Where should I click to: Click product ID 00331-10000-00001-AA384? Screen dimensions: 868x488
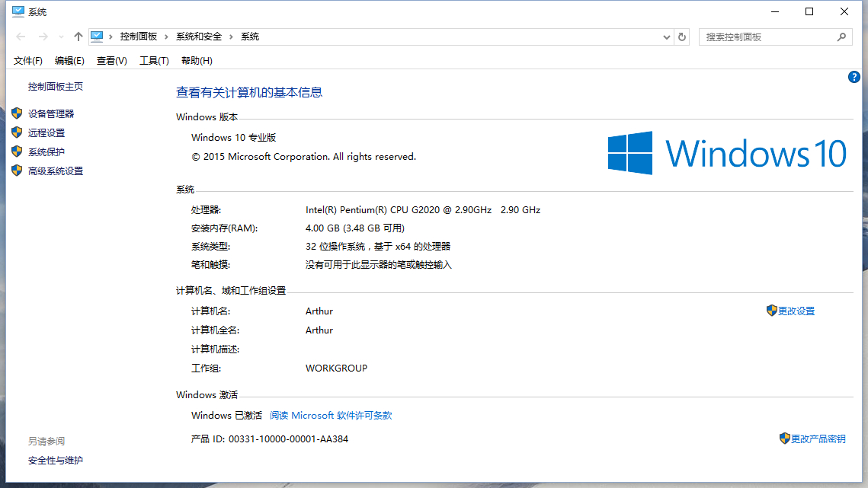tap(288, 439)
